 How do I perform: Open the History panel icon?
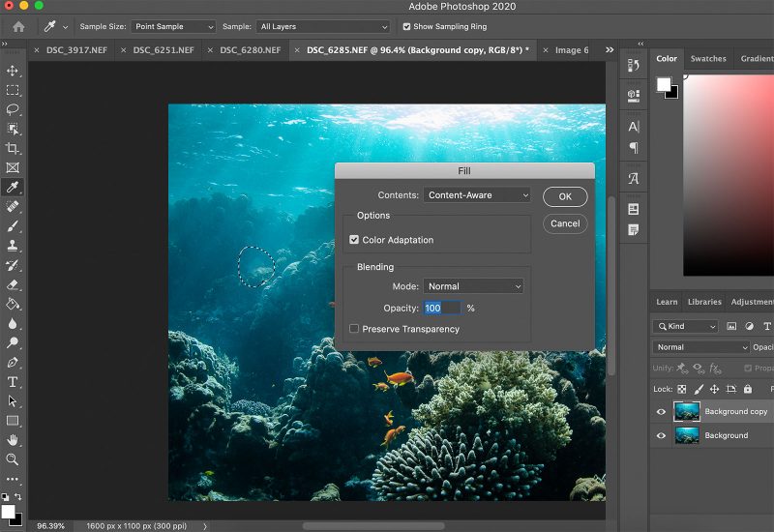click(x=634, y=65)
